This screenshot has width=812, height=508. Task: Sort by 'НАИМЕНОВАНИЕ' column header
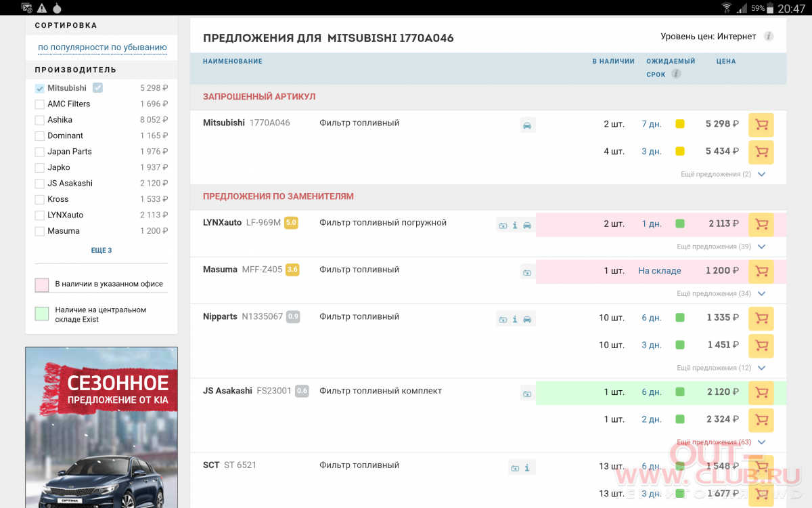pyautogui.click(x=232, y=62)
